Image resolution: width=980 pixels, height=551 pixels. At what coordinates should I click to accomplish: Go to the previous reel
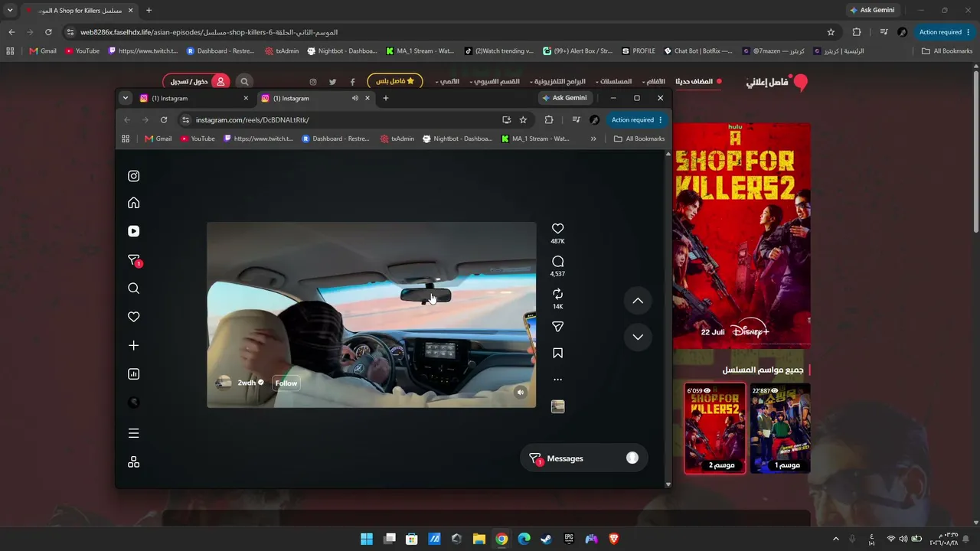638,301
